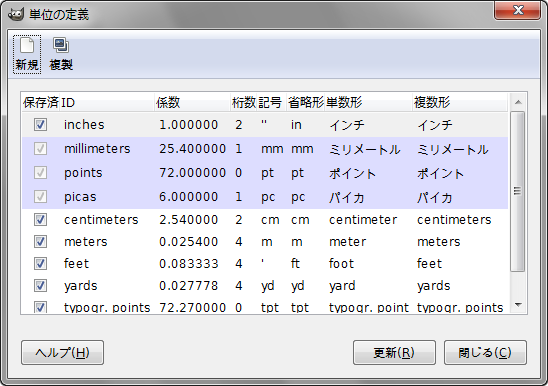Click the factor value 72.000000
The width and height of the screenshot is (548, 386).
(x=193, y=173)
